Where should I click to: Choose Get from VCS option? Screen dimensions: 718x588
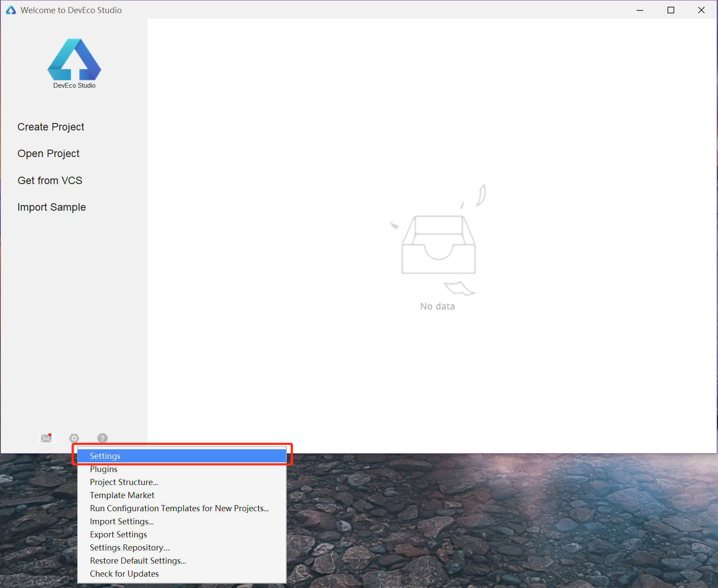pos(50,181)
